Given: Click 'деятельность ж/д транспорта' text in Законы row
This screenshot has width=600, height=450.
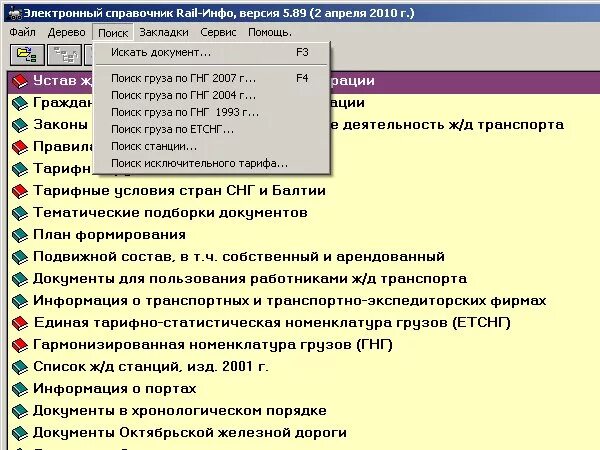Looking at the screenshot, I should (x=453, y=125).
